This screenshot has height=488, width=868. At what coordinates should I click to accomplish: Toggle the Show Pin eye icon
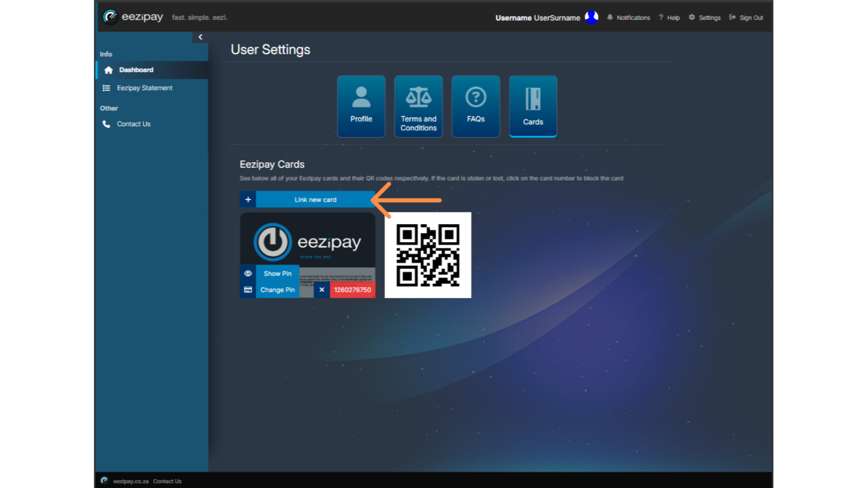click(x=248, y=273)
